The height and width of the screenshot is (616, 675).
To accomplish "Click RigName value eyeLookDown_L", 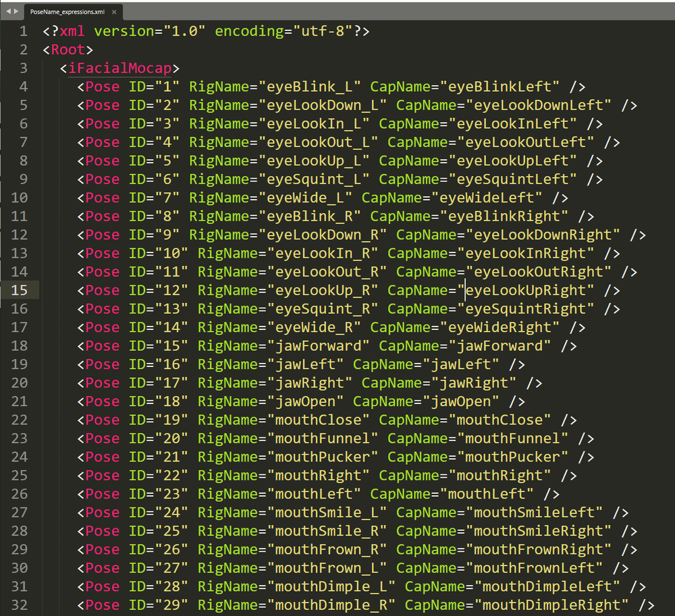I will click(x=323, y=105).
